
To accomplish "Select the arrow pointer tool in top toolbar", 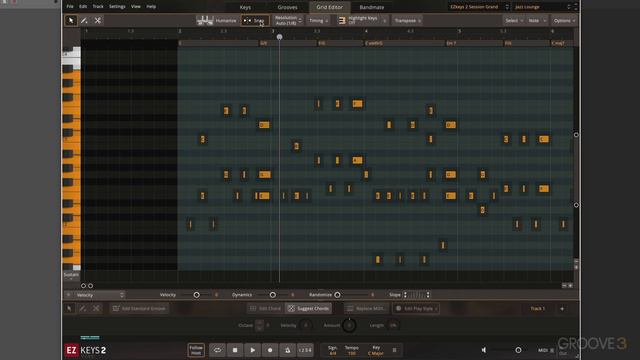I will (x=71, y=20).
